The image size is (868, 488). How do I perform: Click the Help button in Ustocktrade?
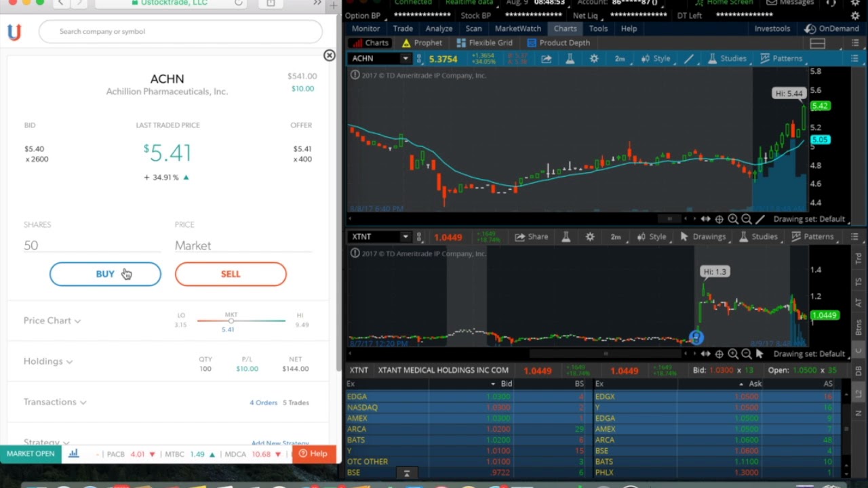(x=314, y=453)
